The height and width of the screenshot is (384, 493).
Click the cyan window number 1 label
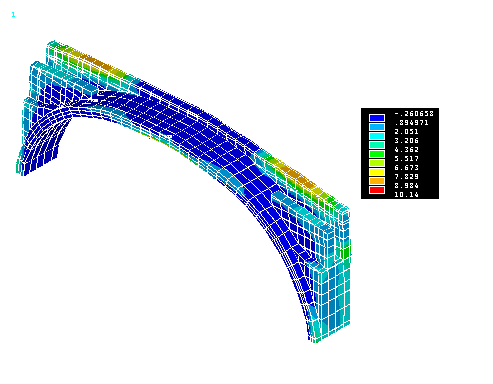pos(13,15)
